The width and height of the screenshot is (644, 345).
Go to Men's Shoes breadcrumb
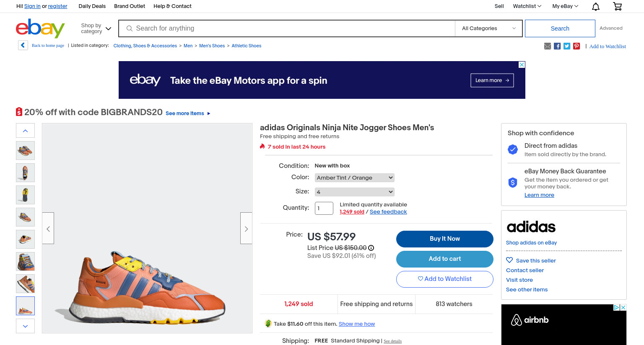coord(212,46)
